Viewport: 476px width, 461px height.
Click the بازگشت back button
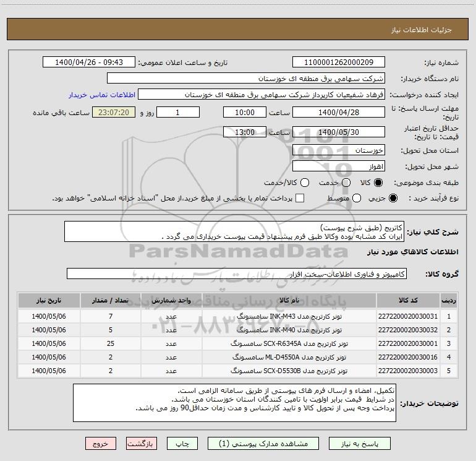click(142, 444)
